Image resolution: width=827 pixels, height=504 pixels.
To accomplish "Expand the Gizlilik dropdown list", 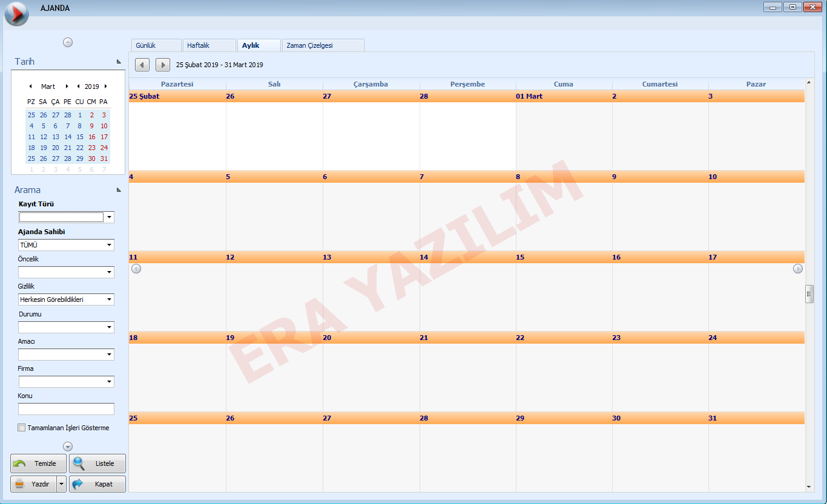I will (x=109, y=299).
